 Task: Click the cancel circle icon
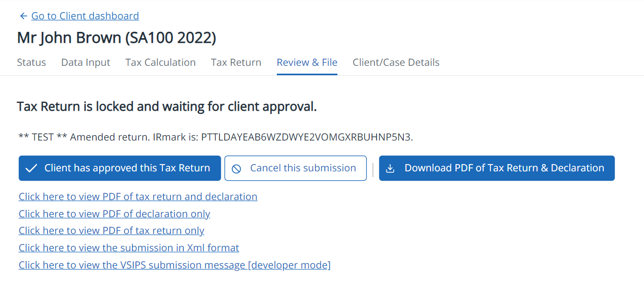pos(237,169)
